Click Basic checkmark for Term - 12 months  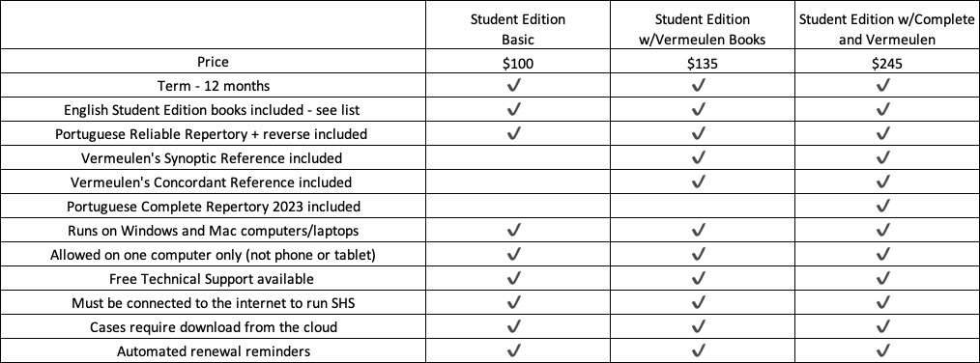pos(514,84)
